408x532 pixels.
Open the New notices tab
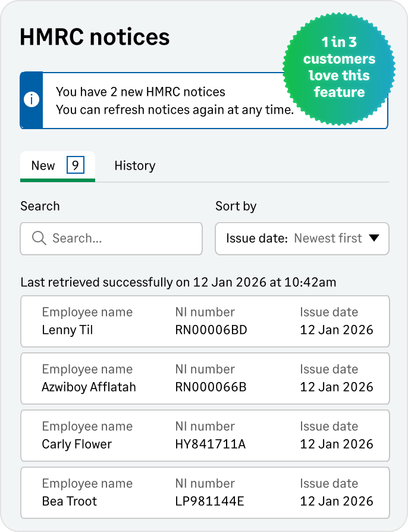[x=58, y=166]
